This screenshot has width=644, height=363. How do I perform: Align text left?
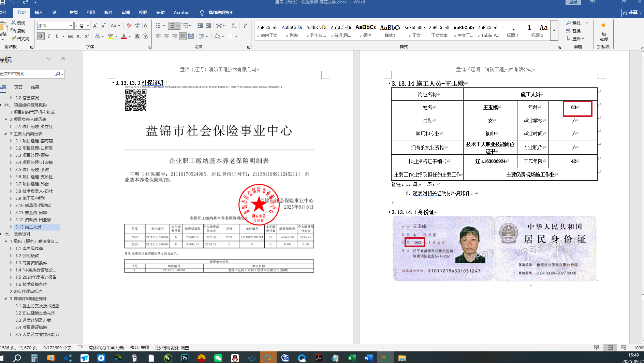[x=158, y=36]
